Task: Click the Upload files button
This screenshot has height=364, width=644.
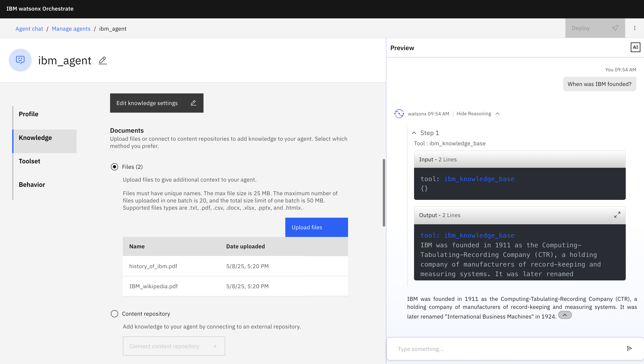Action: 316,227
